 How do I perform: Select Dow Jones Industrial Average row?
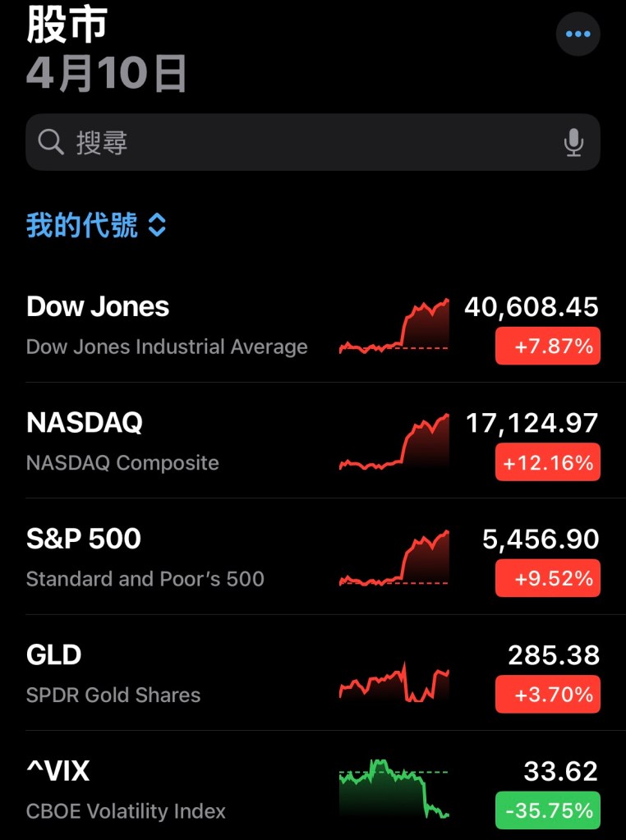[x=167, y=326]
